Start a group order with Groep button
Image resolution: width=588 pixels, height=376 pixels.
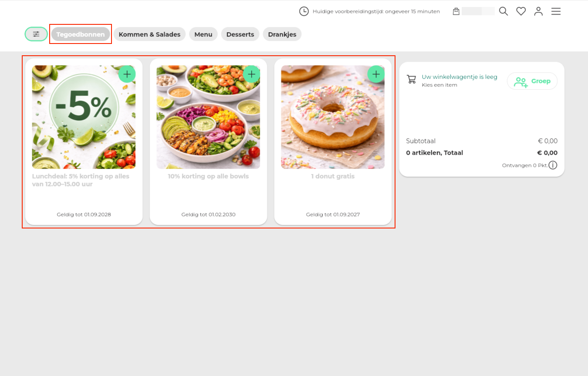pyautogui.click(x=532, y=81)
